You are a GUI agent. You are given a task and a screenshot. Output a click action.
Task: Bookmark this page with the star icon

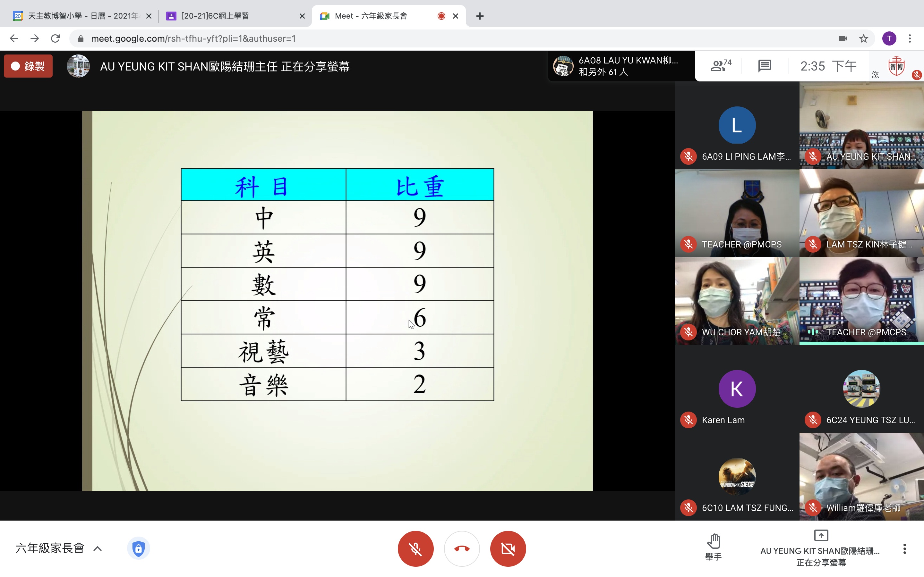[864, 38]
